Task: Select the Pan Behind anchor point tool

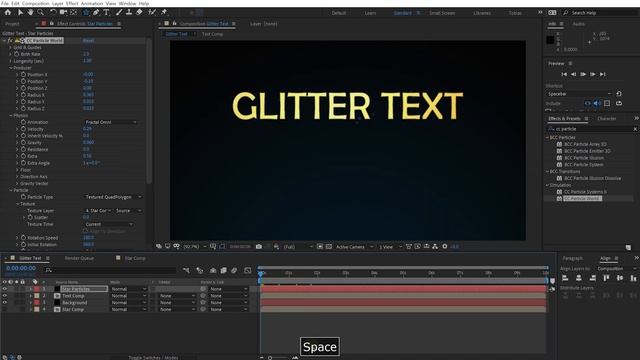Action: (73, 13)
